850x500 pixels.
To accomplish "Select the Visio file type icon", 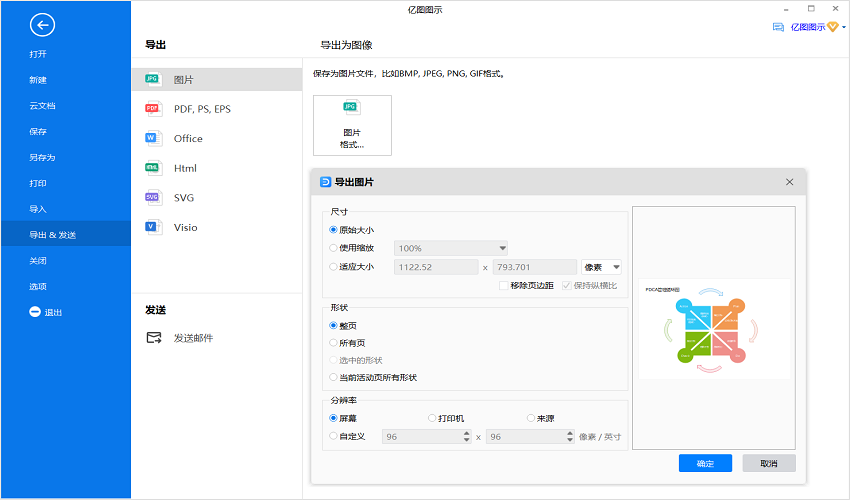I will [x=153, y=227].
